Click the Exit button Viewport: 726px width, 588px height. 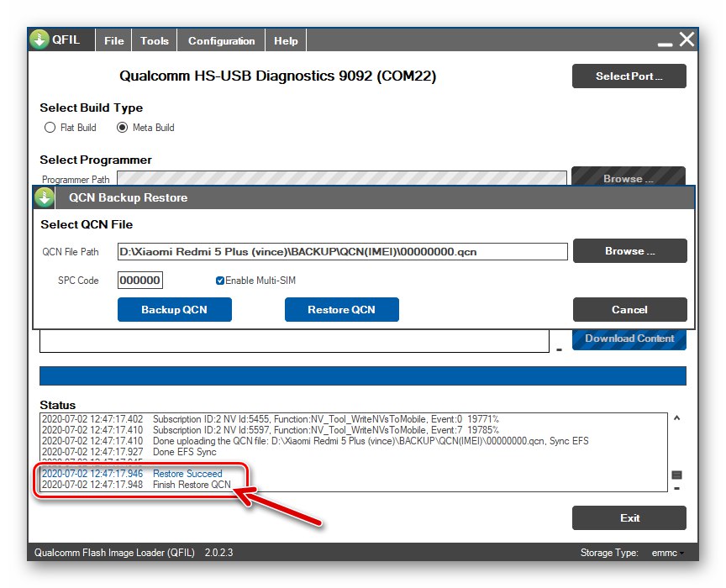[629, 517]
